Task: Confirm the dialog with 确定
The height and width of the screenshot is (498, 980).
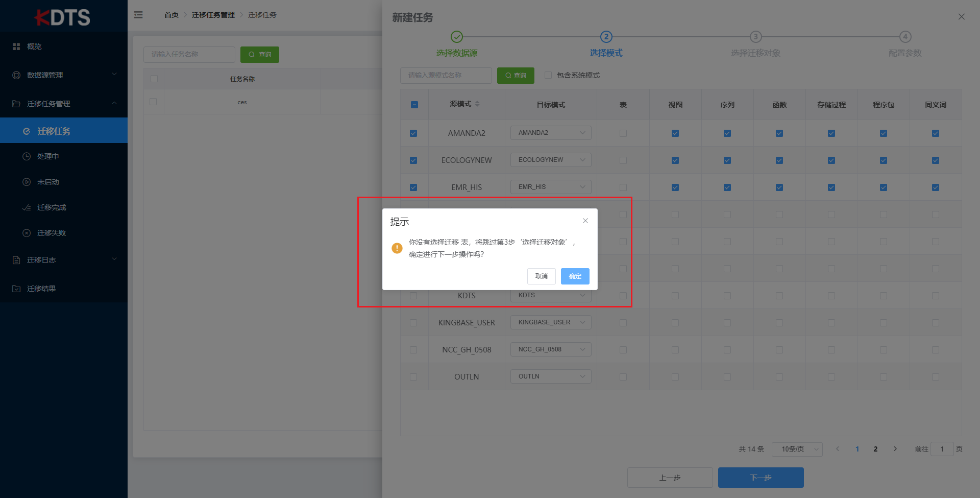Action: 575,276
